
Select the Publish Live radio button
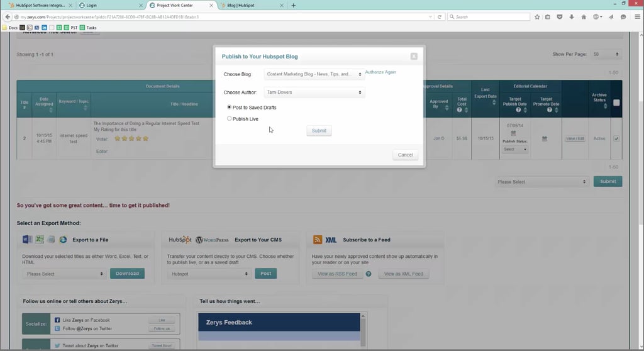point(229,118)
